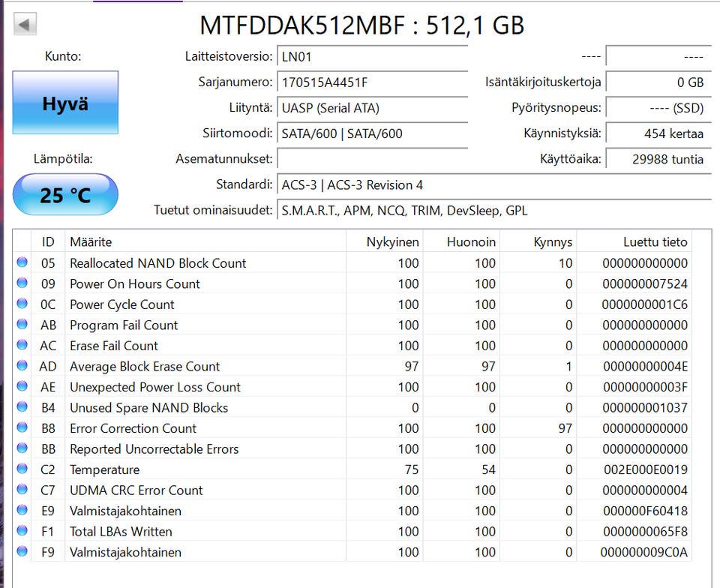Click status orb for Reallocated NAND Block Count

[22, 262]
